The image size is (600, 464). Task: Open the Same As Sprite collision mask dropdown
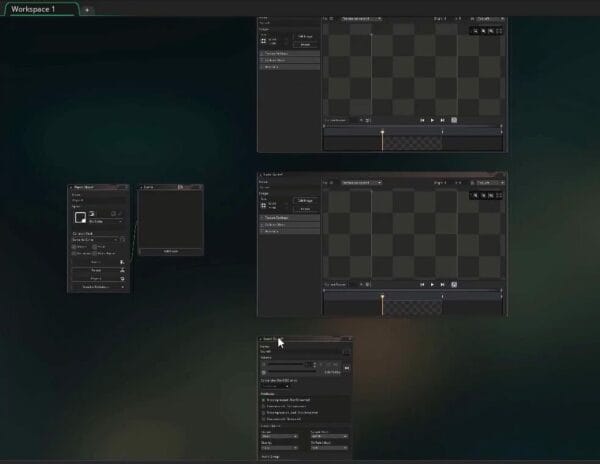point(95,240)
